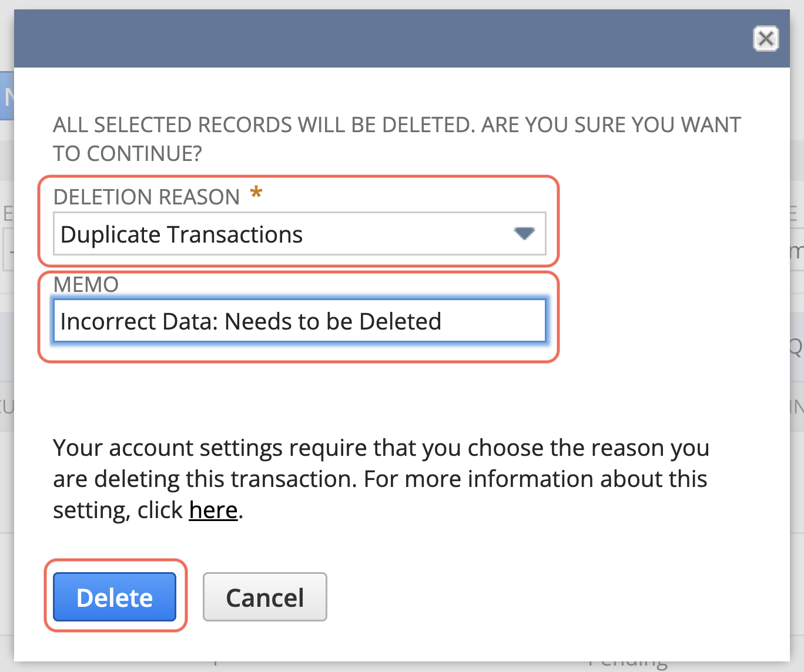
Task: Change the selected reason from Duplicate Transactions
Action: click(300, 234)
